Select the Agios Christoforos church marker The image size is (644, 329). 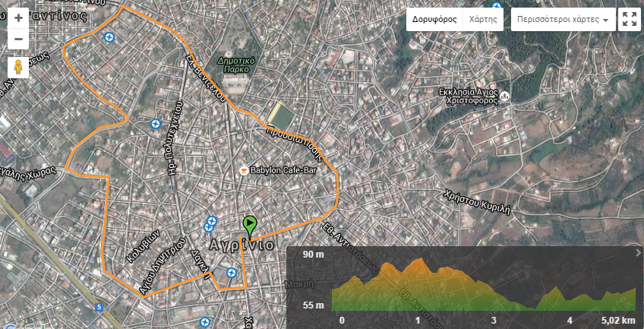coord(504,96)
